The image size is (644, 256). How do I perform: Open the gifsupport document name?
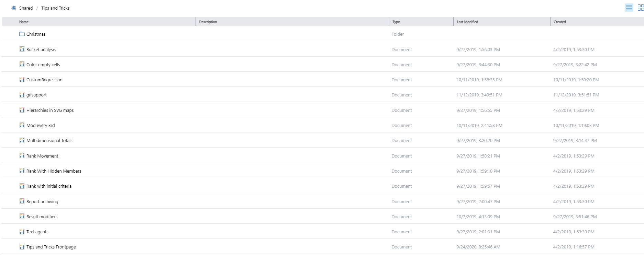(36, 95)
